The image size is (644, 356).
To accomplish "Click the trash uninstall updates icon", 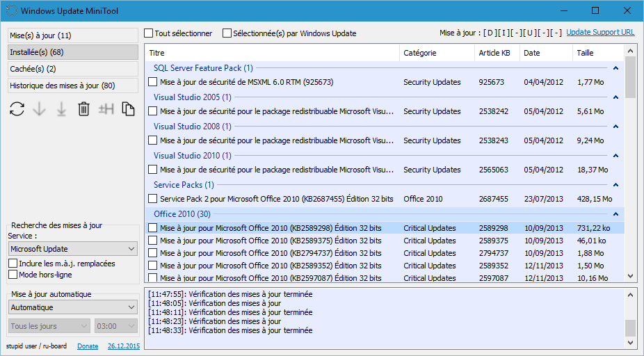I will tap(83, 109).
